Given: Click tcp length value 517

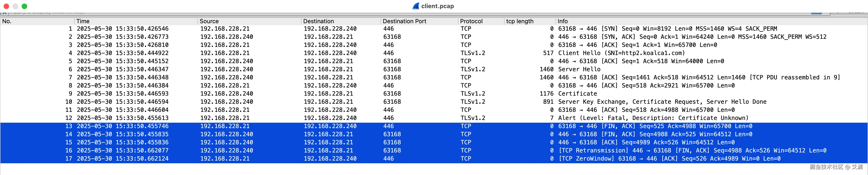Looking at the screenshot, I should (548, 53).
